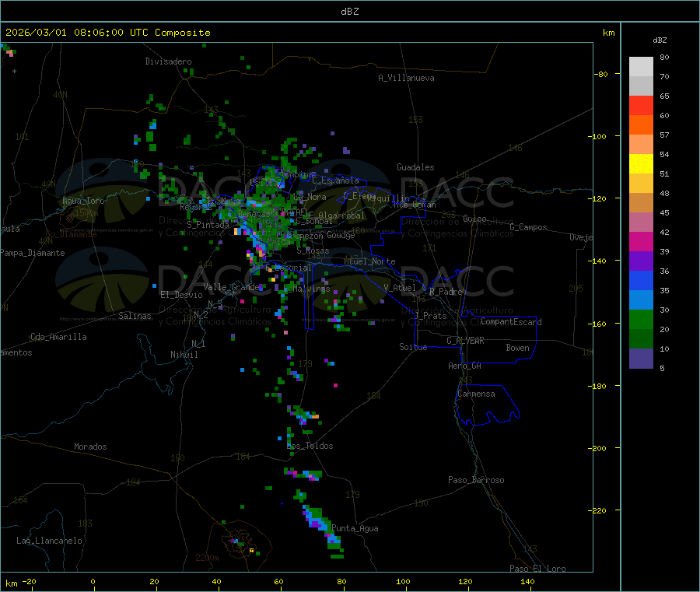Click the legend value 48

tap(664, 194)
